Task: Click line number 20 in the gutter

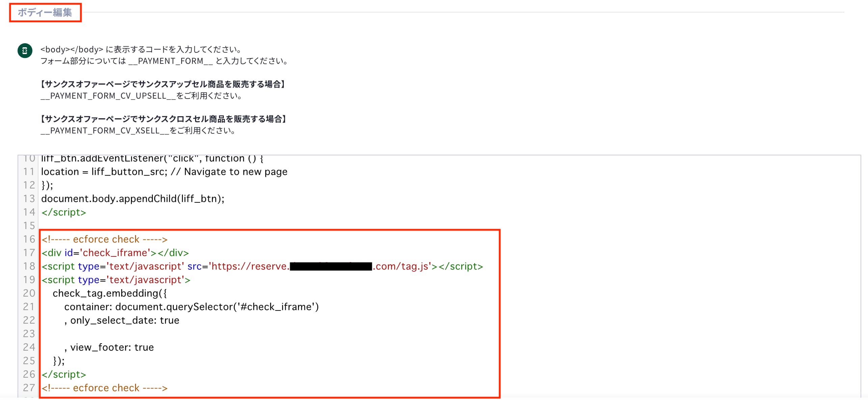Action: click(x=29, y=293)
